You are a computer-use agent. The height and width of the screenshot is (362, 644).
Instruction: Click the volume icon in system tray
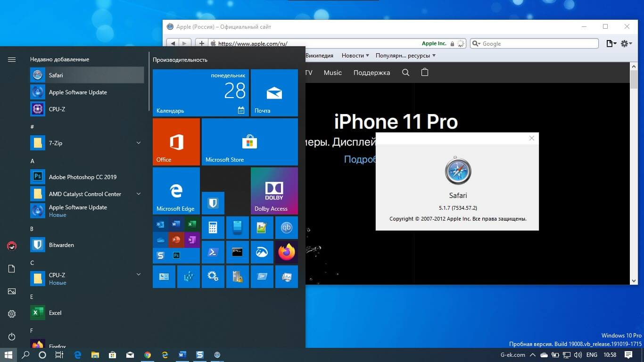pyautogui.click(x=578, y=355)
